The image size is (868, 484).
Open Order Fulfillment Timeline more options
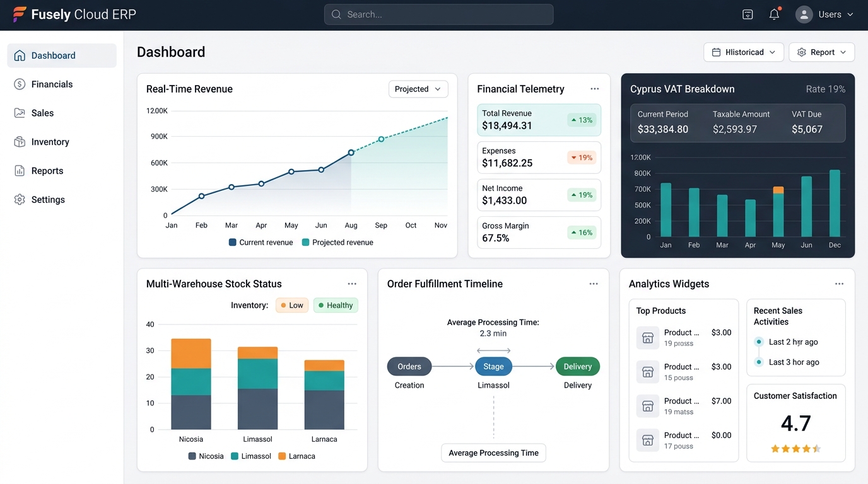pos(594,284)
